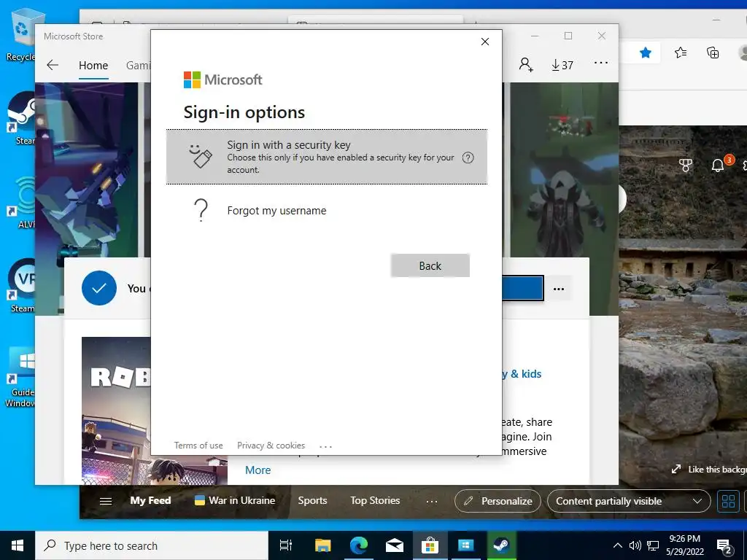Click the blue checkmark circle in Store
This screenshot has width=747, height=560.
(99, 288)
